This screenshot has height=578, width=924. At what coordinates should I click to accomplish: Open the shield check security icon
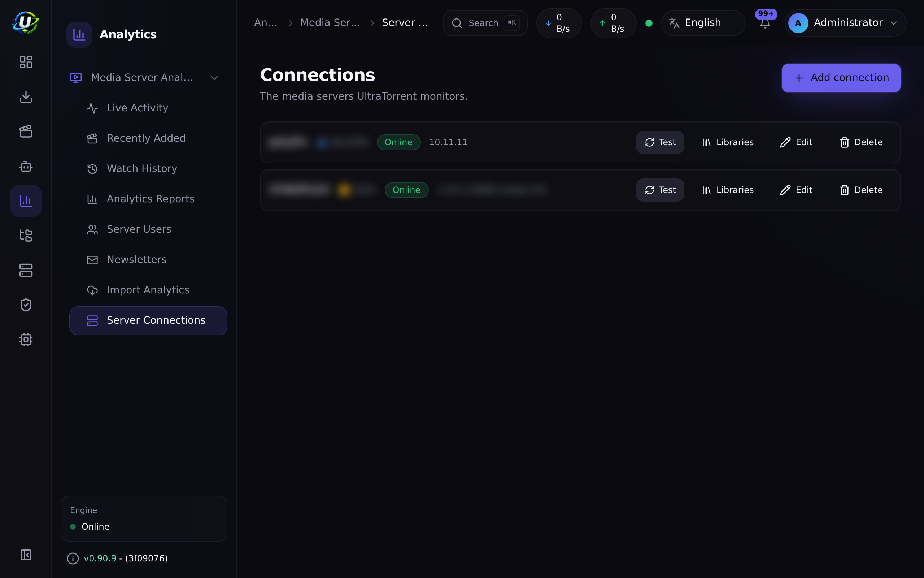pos(26,305)
